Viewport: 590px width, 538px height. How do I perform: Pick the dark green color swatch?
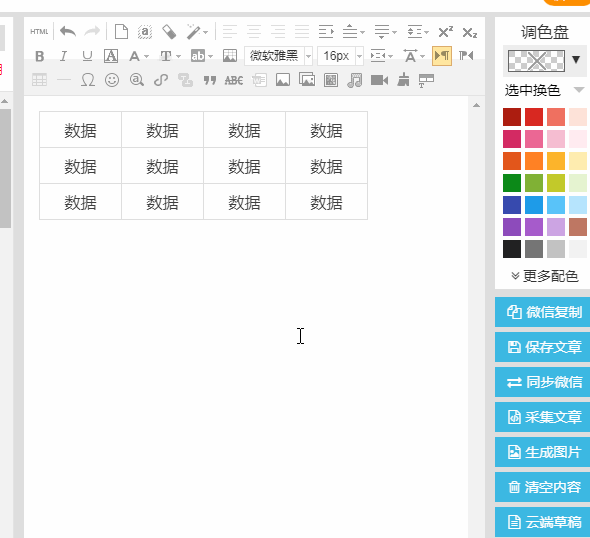click(x=512, y=183)
